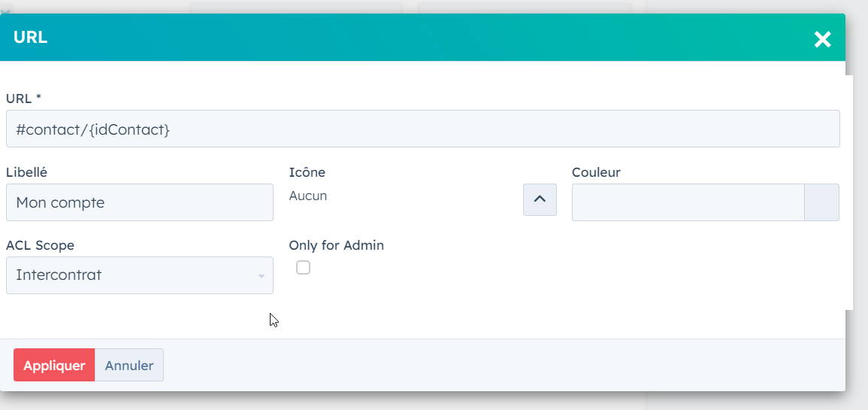Click the Icône field label
This screenshot has width=868, height=410.
click(x=307, y=172)
